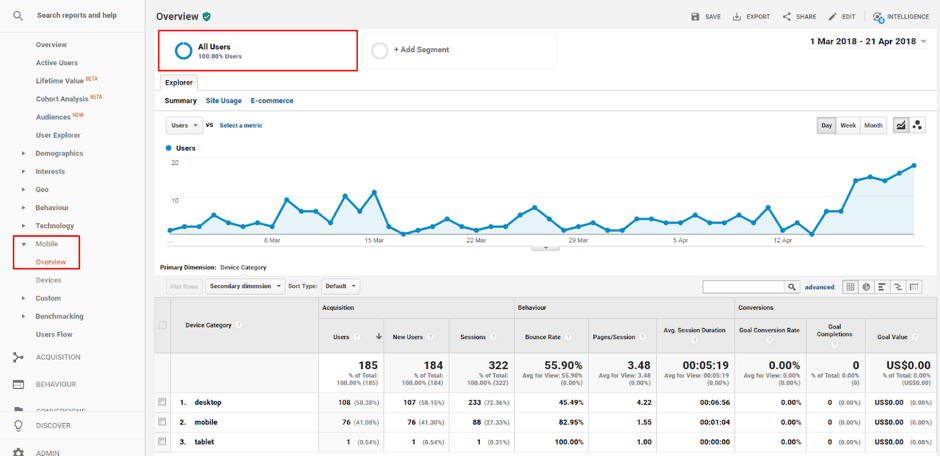Open the Intelligence panel icon
The image size is (940, 456).
pyautogui.click(x=878, y=17)
